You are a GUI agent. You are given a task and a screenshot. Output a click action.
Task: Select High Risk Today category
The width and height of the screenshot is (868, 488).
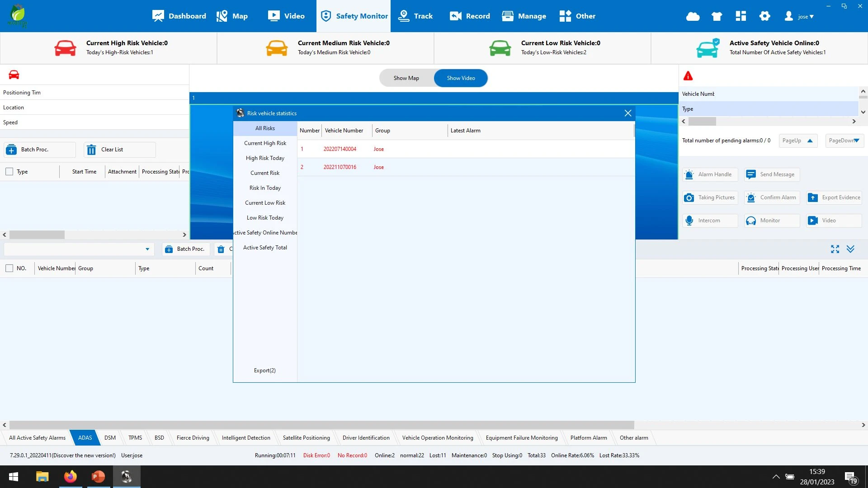click(265, 158)
